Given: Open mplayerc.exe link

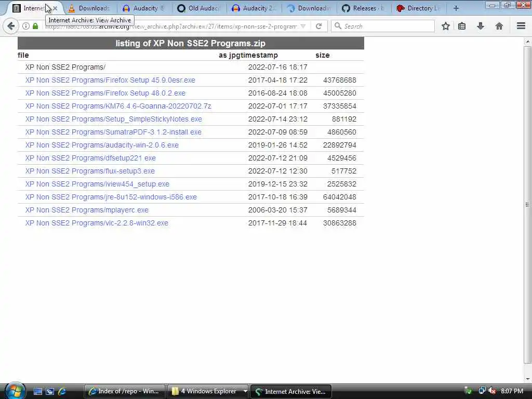Looking at the screenshot, I should tap(87, 210).
